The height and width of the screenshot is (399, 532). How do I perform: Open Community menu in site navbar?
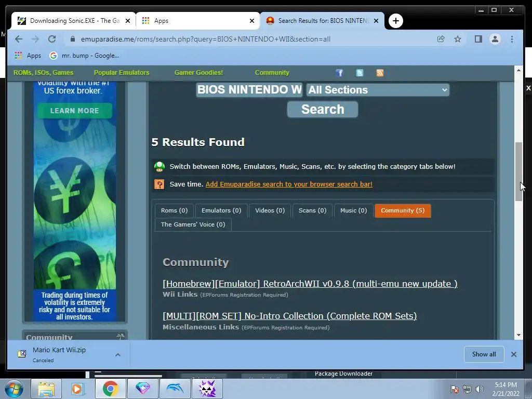[272, 73]
